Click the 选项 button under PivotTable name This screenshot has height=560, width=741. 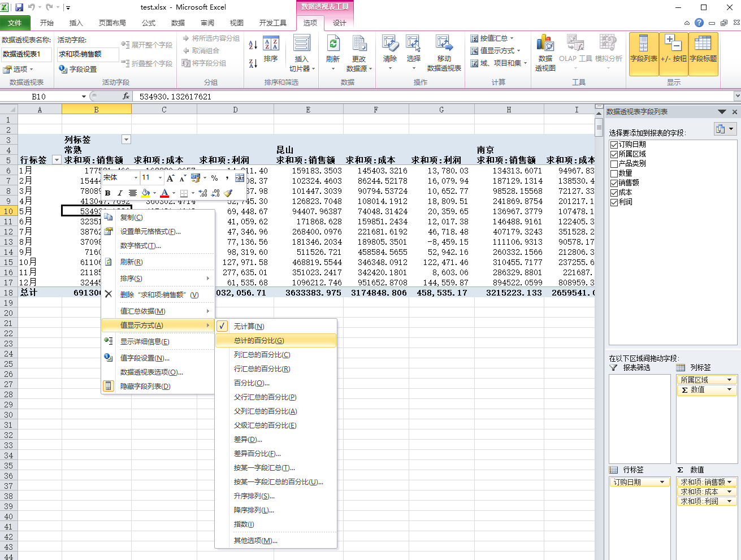pyautogui.click(x=19, y=69)
